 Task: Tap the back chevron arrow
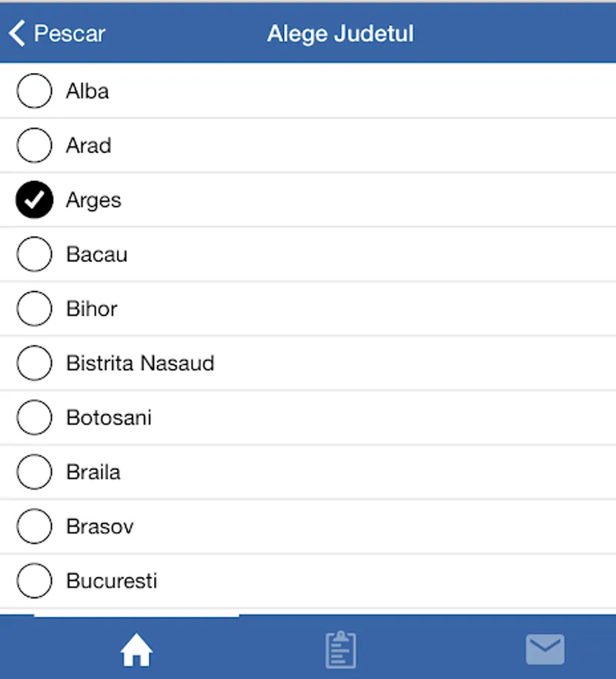click(x=17, y=33)
